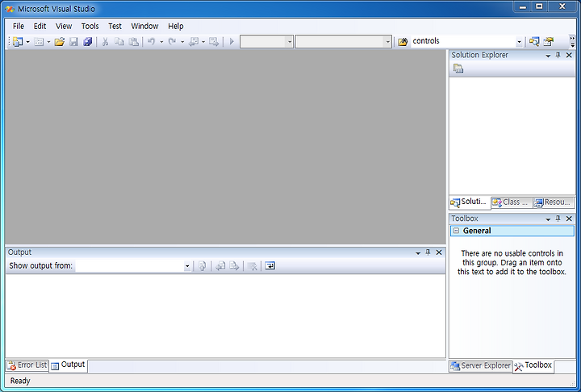
Task: Switch to the Toolbox tab
Action: coord(533,365)
